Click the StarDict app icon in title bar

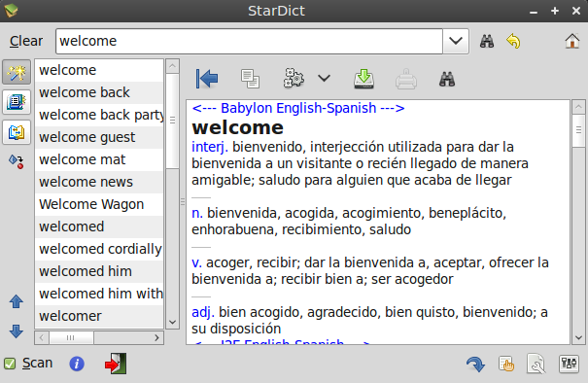pos(11,11)
